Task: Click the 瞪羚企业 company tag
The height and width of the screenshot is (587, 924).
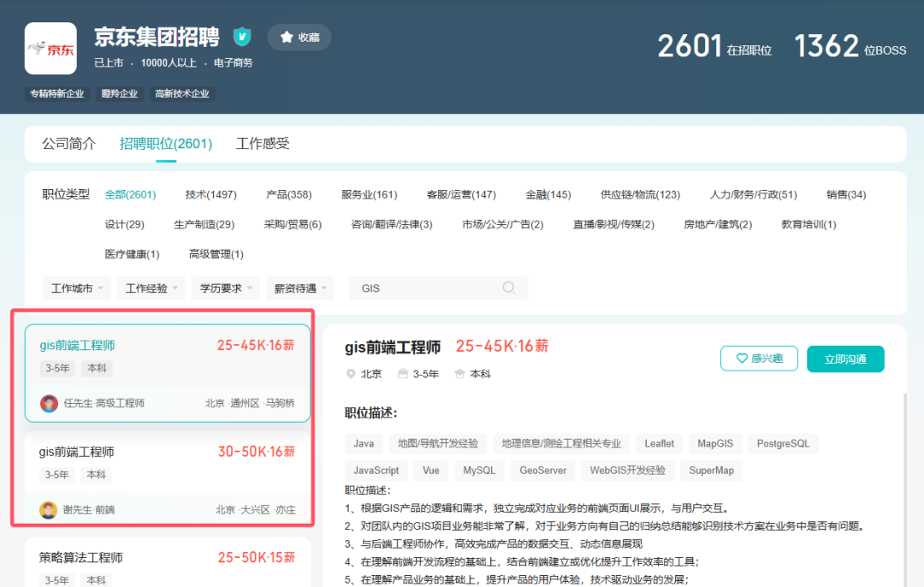Action: tap(120, 94)
